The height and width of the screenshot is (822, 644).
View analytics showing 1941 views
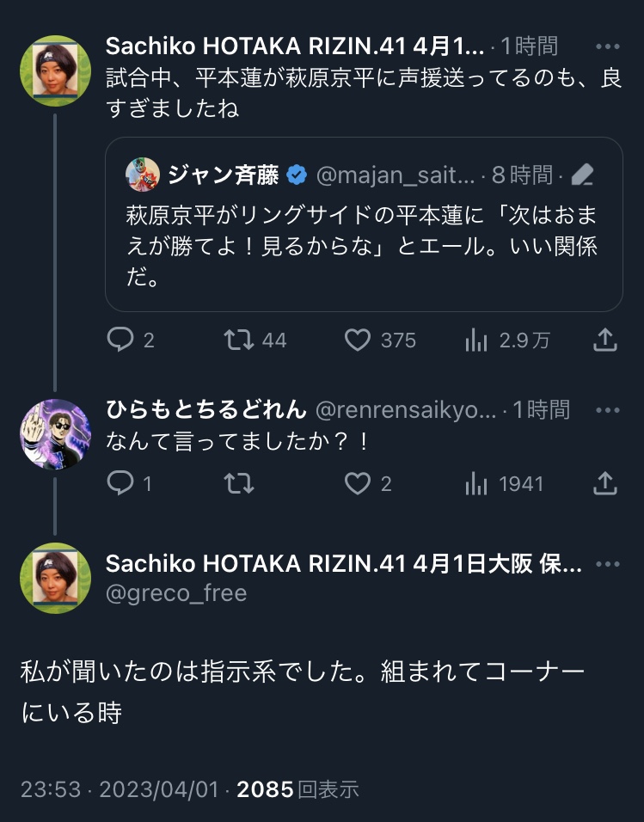(x=475, y=483)
